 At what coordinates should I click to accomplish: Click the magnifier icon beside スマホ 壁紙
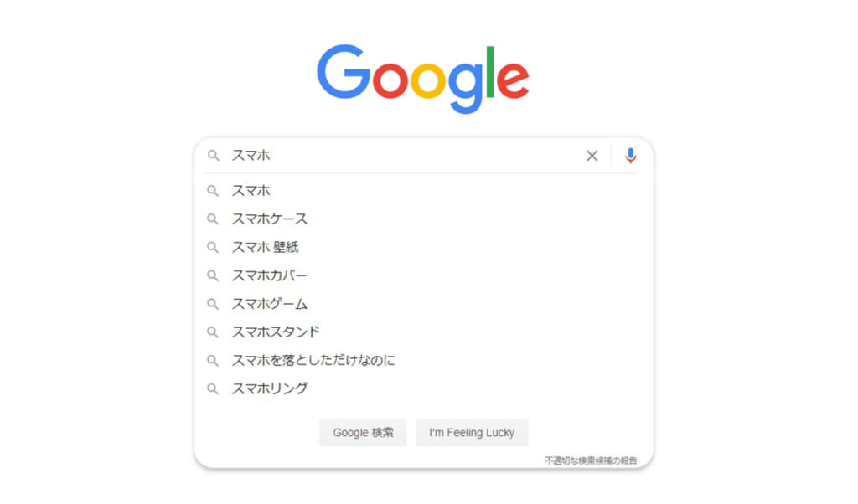click(x=213, y=248)
